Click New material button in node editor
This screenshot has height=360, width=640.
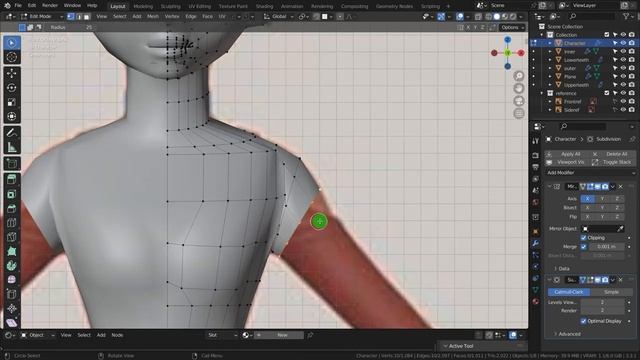coord(279,335)
